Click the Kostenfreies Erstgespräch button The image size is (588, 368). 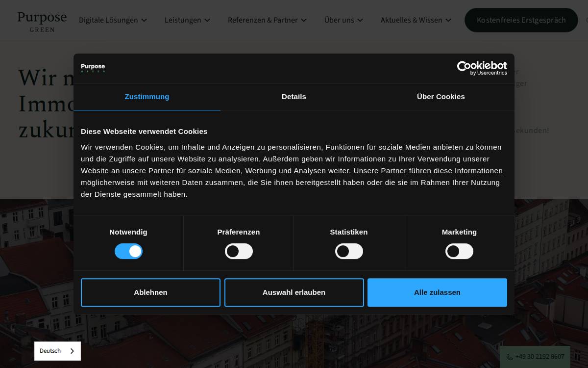coord(521,20)
